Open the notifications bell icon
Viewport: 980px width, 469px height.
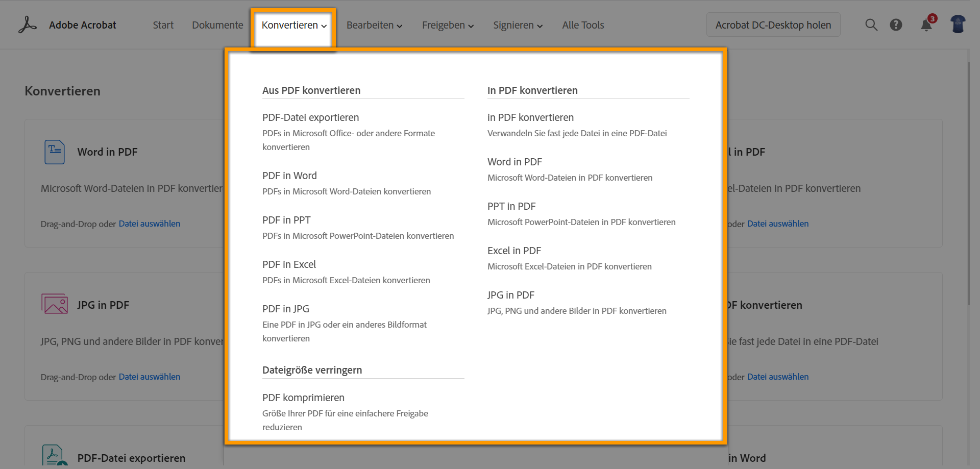[926, 25]
